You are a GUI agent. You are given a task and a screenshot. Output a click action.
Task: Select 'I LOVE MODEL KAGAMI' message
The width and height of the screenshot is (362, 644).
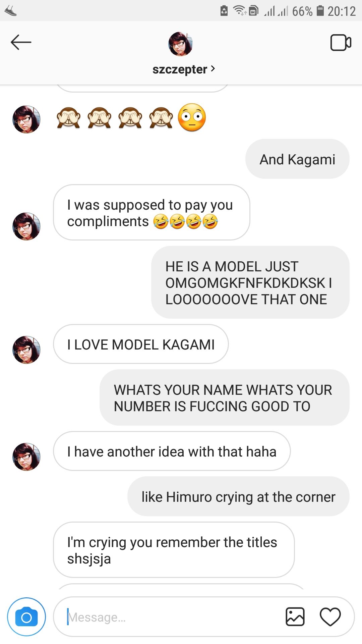(141, 344)
